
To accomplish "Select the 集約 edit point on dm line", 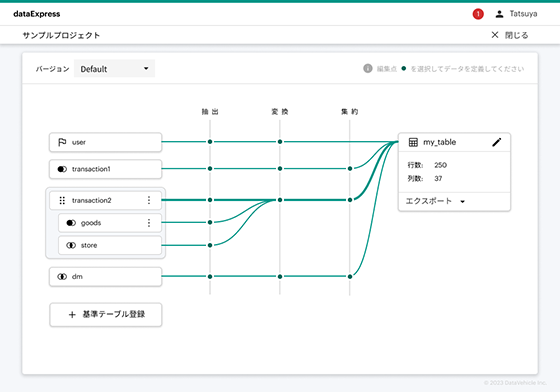I will (x=350, y=276).
